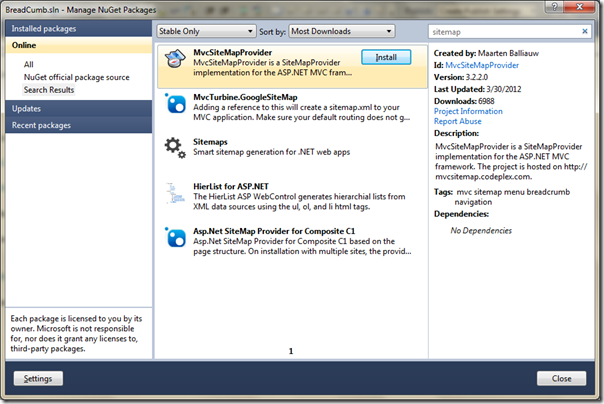Select the MvcTurbine.GoogleSiteMap package title
Viewport: 604px width, 404px height.
coord(245,97)
